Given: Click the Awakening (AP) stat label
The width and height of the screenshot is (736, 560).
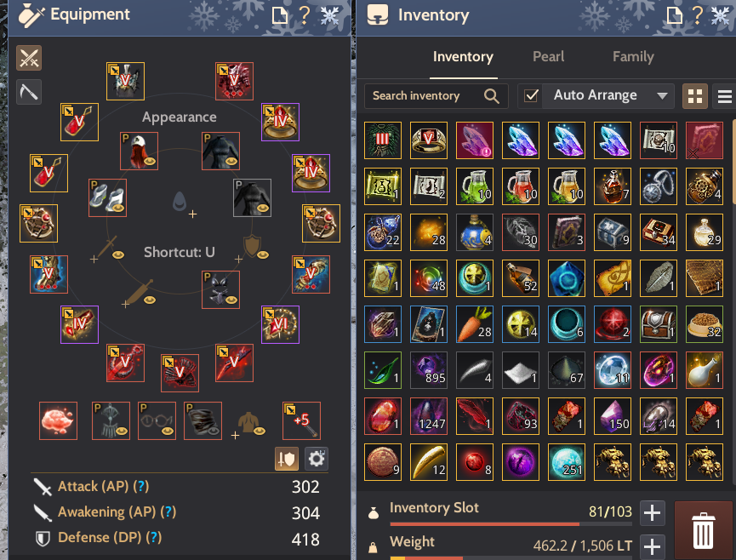Looking at the screenshot, I should (x=107, y=511).
